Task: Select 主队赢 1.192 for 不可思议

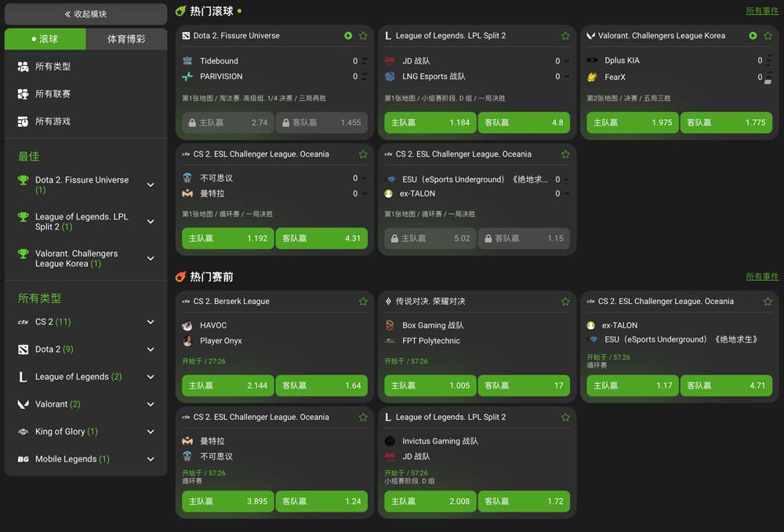Action: coord(228,238)
